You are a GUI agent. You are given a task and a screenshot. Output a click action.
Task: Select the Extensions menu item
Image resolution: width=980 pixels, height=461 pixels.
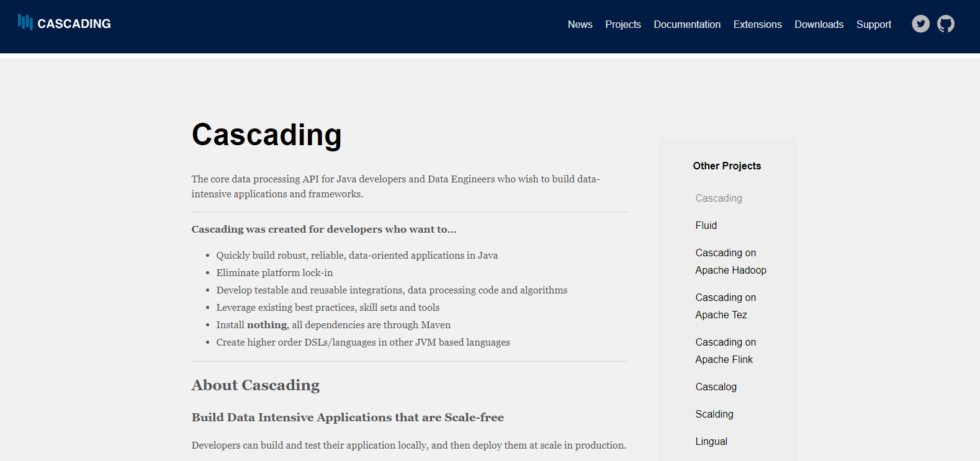tap(758, 24)
